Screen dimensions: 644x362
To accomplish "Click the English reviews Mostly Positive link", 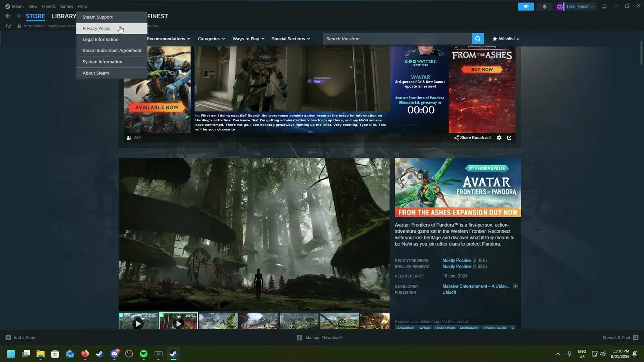I will [x=457, y=266].
